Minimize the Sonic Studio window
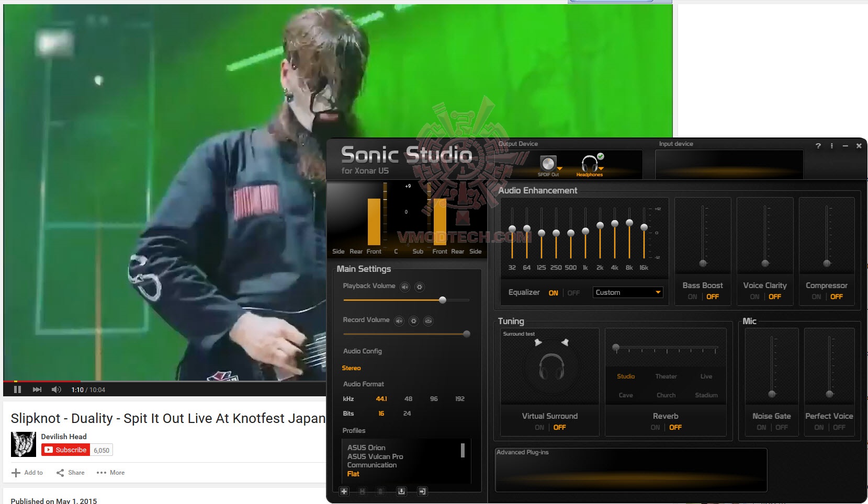The image size is (868, 504). pos(845,146)
